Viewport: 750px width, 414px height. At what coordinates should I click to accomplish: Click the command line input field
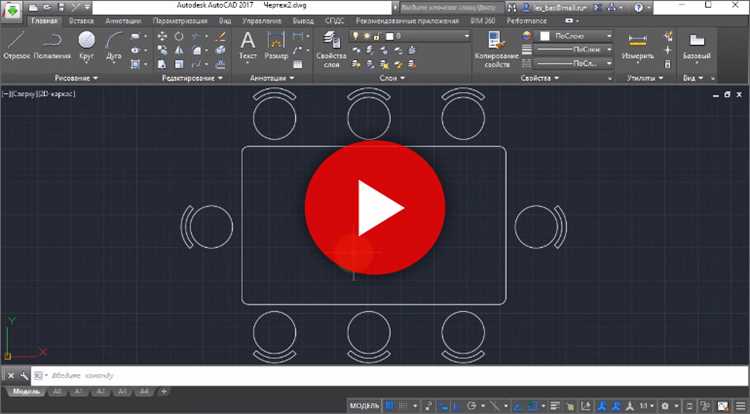coord(389,376)
